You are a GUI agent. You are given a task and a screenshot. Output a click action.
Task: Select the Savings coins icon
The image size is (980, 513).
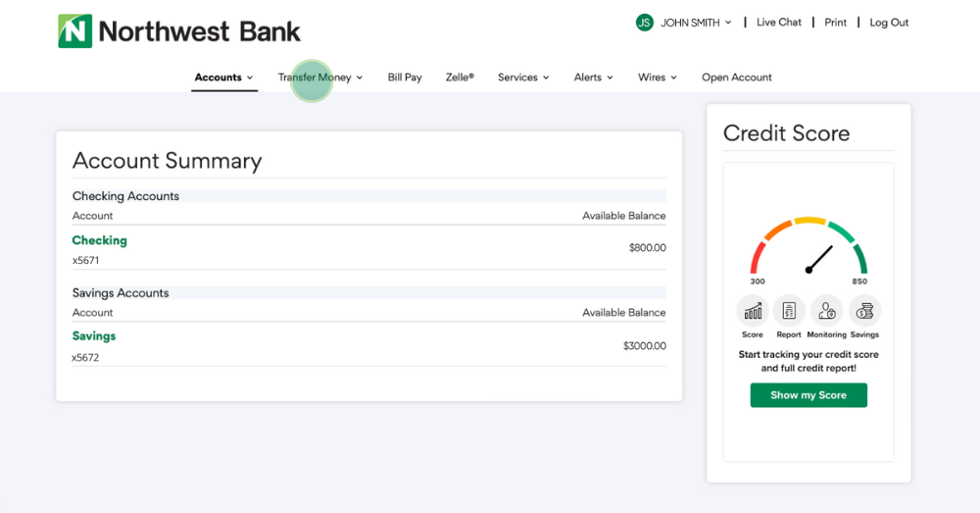[x=864, y=312]
